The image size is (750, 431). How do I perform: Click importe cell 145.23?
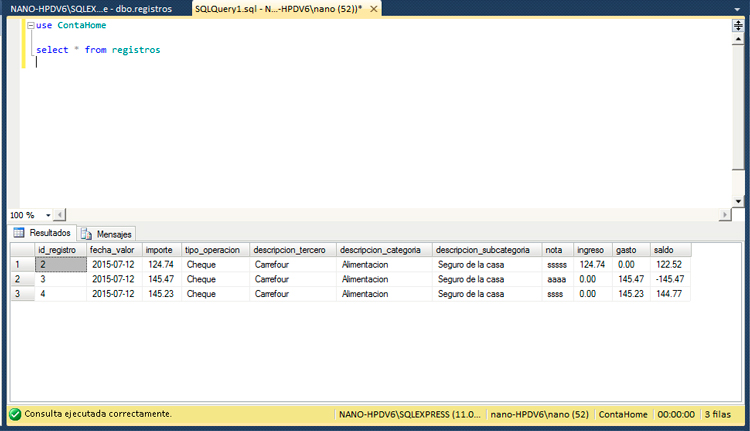tap(162, 294)
